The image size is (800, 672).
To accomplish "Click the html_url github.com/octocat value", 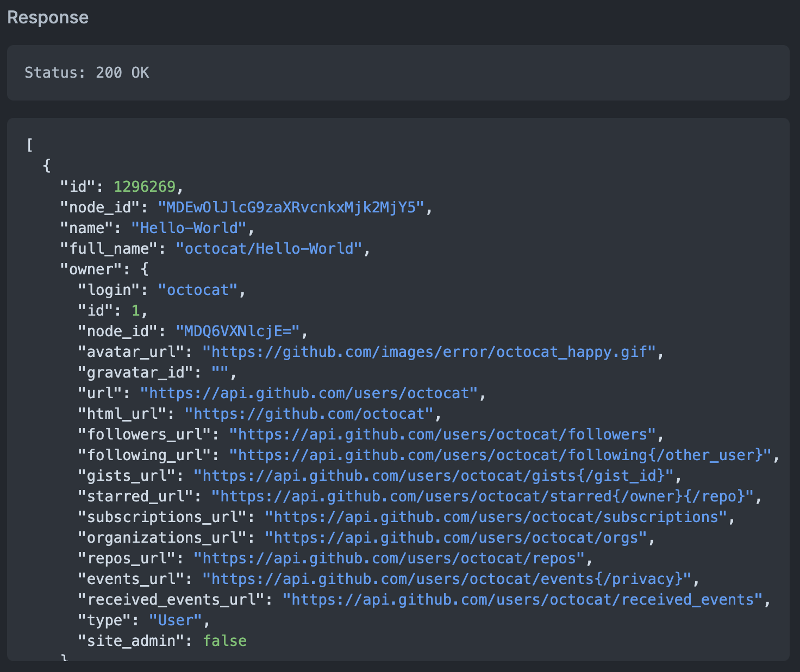I will (x=309, y=414).
